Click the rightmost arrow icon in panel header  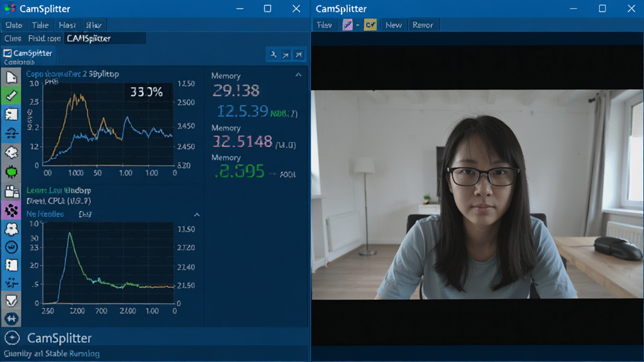tap(299, 55)
